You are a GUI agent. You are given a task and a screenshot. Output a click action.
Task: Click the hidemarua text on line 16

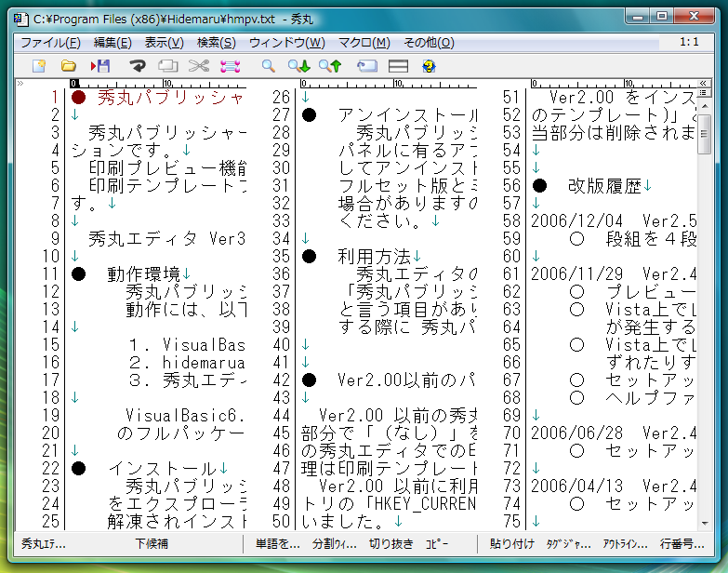tap(204, 362)
